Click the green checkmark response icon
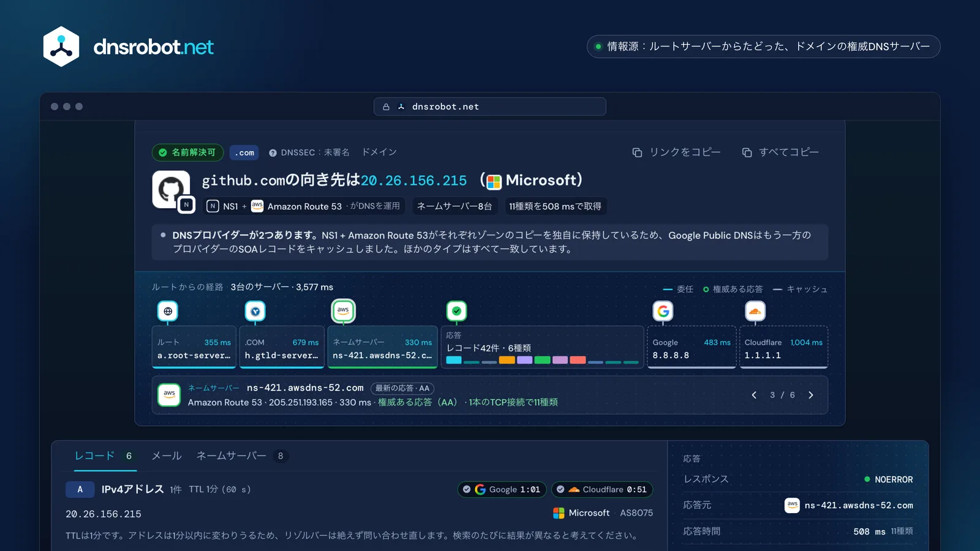The image size is (980, 551). point(456,311)
